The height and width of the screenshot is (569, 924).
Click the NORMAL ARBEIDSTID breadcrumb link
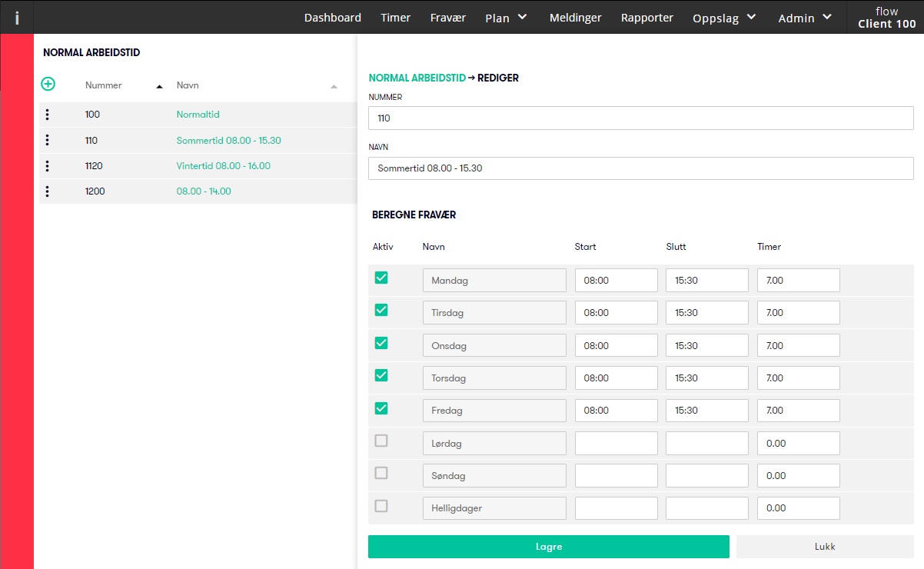tap(417, 78)
